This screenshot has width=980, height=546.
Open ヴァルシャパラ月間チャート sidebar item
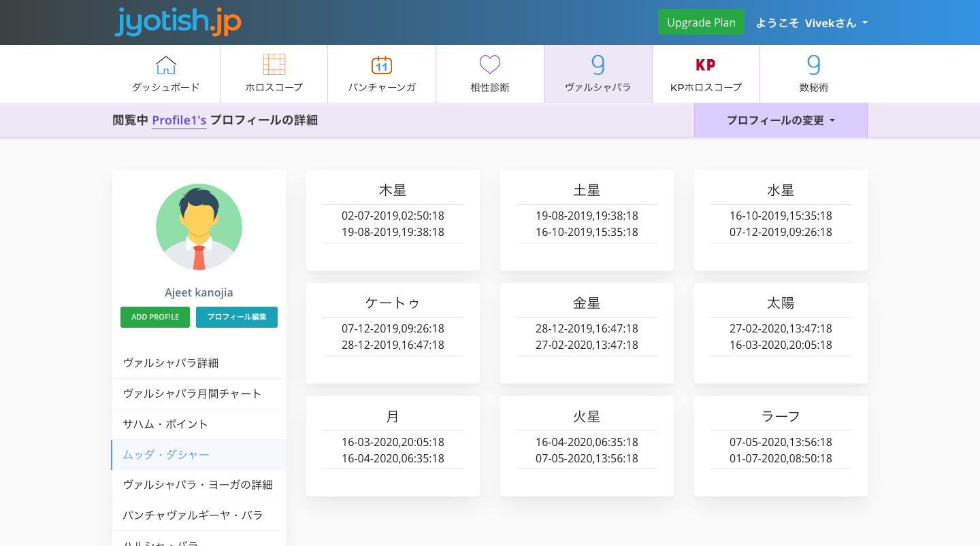pos(192,394)
